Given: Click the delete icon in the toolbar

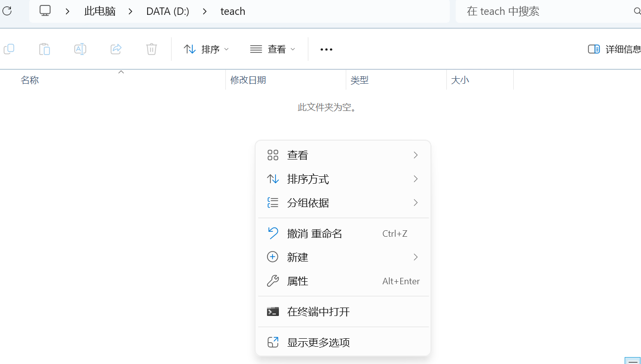Looking at the screenshot, I should (151, 49).
